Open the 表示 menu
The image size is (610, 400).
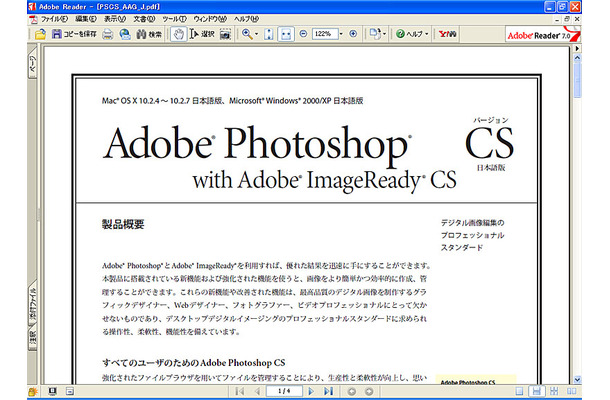[x=115, y=19]
